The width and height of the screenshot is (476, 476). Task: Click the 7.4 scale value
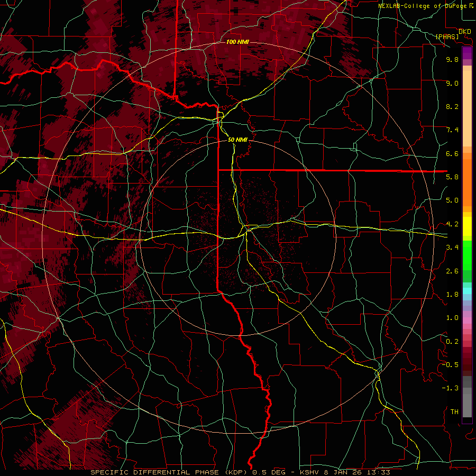(x=452, y=130)
